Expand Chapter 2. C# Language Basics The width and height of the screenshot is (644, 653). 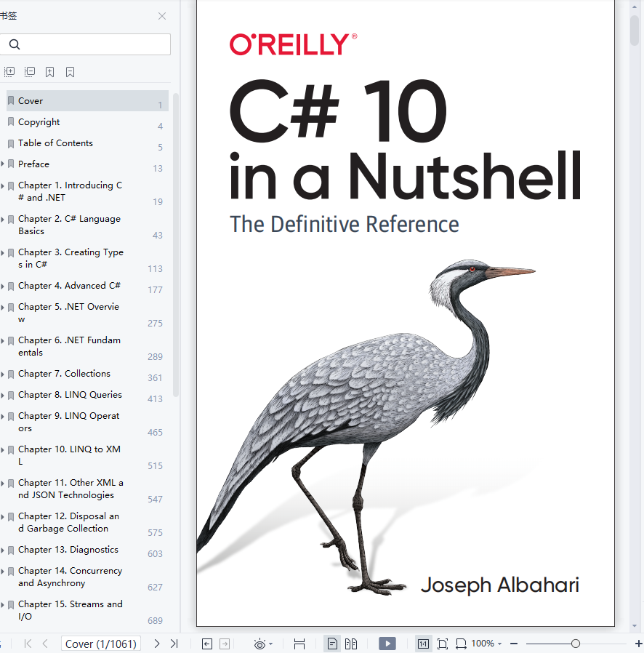pyautogui.click(x=2, y=219)
